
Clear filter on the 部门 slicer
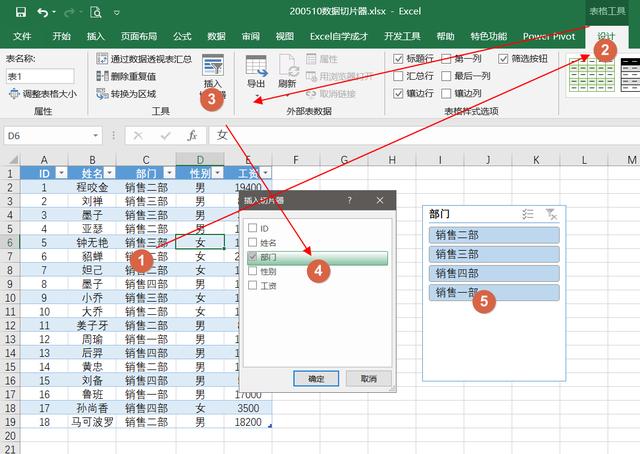point(551,214)
